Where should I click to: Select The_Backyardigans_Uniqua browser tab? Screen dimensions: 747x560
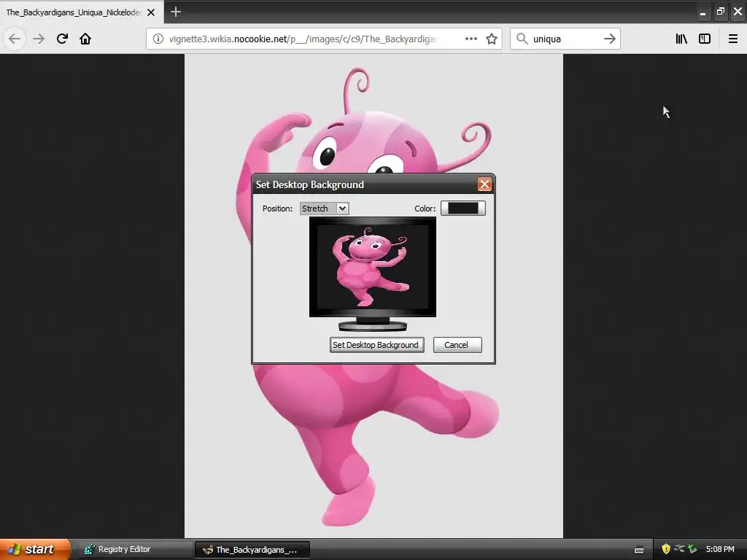pyautogui.click(x=82, y=12)
